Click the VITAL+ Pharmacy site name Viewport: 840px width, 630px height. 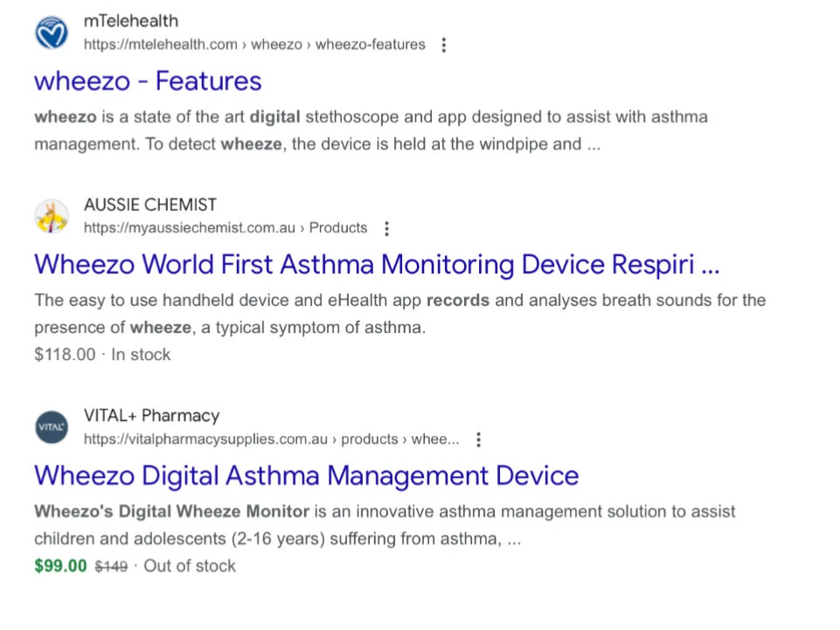tap(151, 416)
